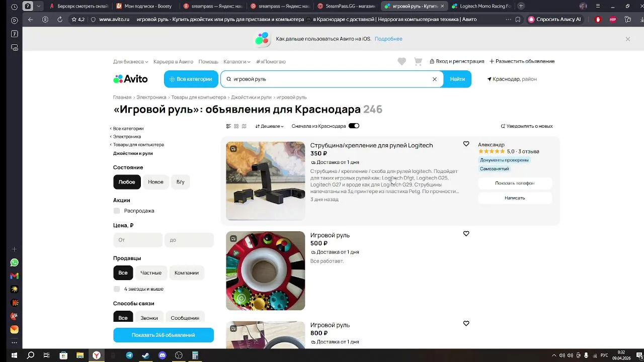
Task: Click the price От input field
Action: pos(138,240)
